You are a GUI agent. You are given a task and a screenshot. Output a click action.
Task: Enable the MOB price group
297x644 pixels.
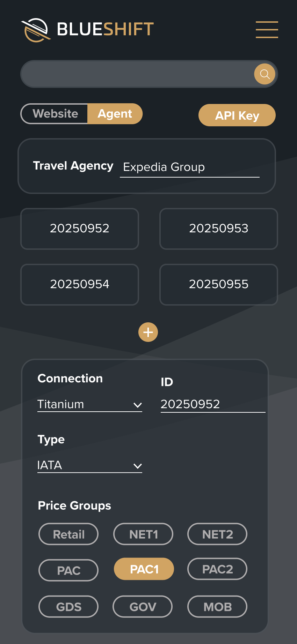(217, 607)
